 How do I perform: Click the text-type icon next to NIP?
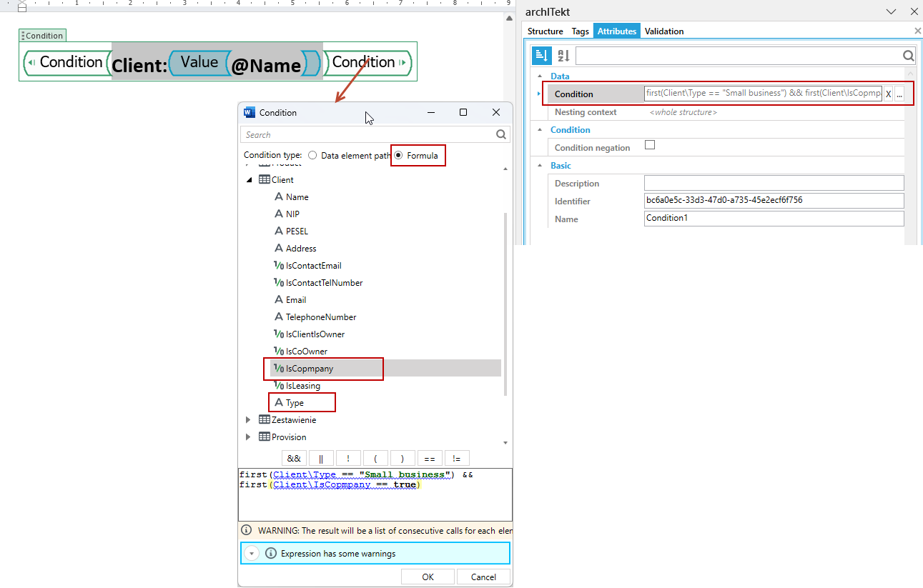279,214
